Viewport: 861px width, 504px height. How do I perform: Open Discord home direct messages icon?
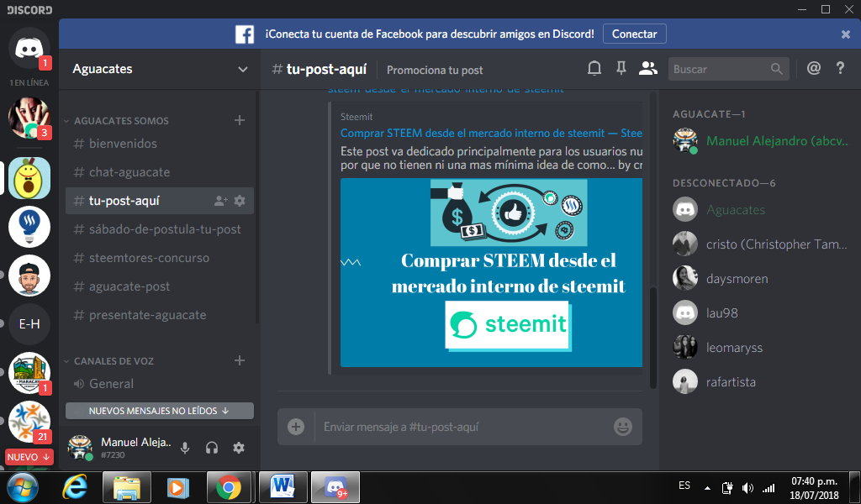point(29,48)
